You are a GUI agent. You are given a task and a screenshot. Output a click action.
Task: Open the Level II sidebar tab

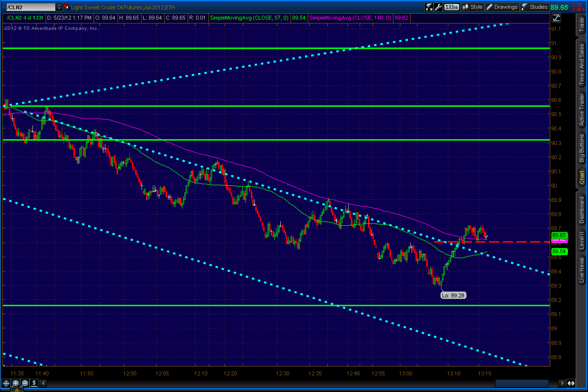(x=581, y=241)
